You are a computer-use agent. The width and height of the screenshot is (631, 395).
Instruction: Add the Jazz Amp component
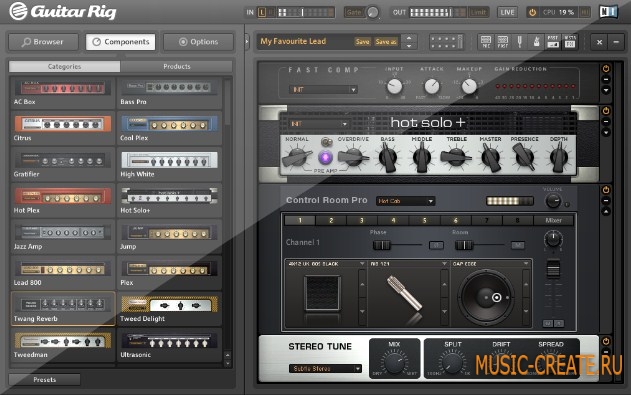coord(62,237)
